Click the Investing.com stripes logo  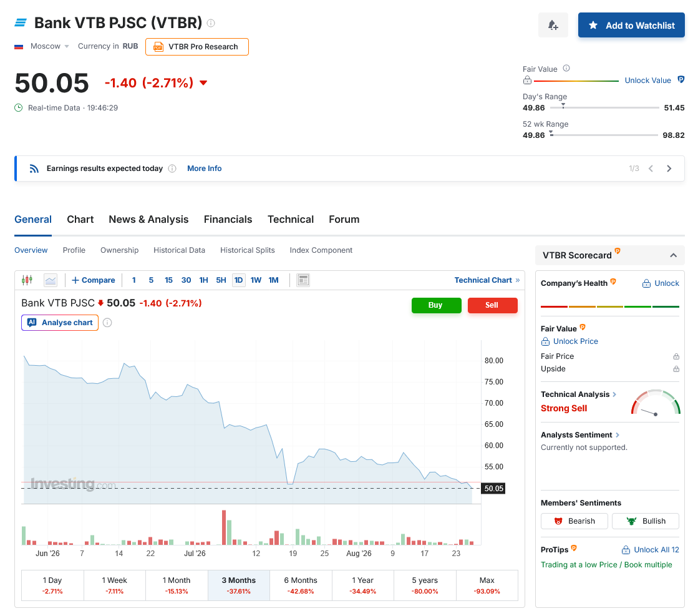coord(21,22)
